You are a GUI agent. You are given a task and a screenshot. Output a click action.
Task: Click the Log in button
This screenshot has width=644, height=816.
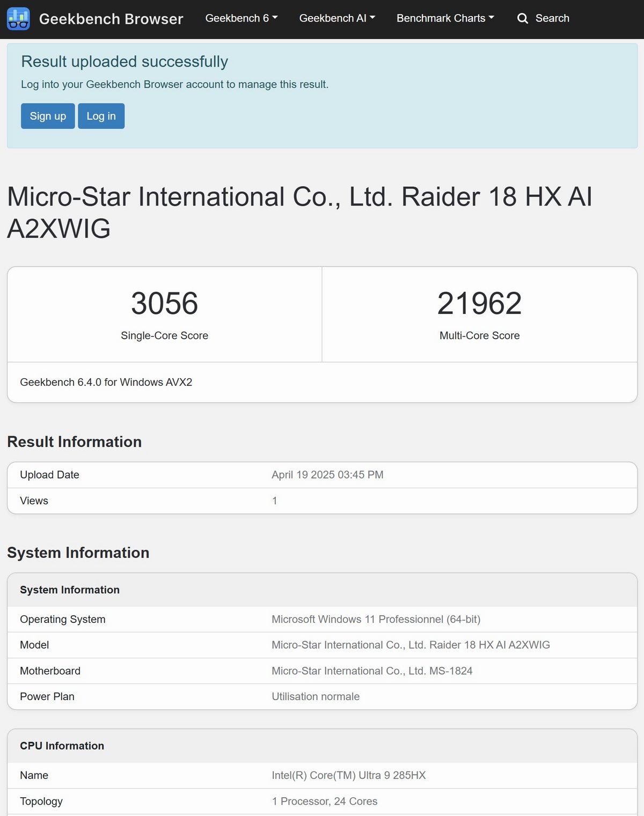(x=101, y=116)
